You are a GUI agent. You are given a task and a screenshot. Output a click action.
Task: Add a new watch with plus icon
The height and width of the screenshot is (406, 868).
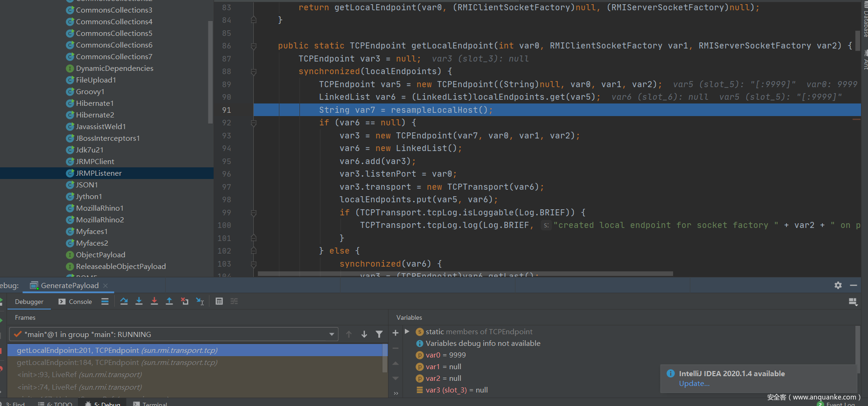(396, 333)
